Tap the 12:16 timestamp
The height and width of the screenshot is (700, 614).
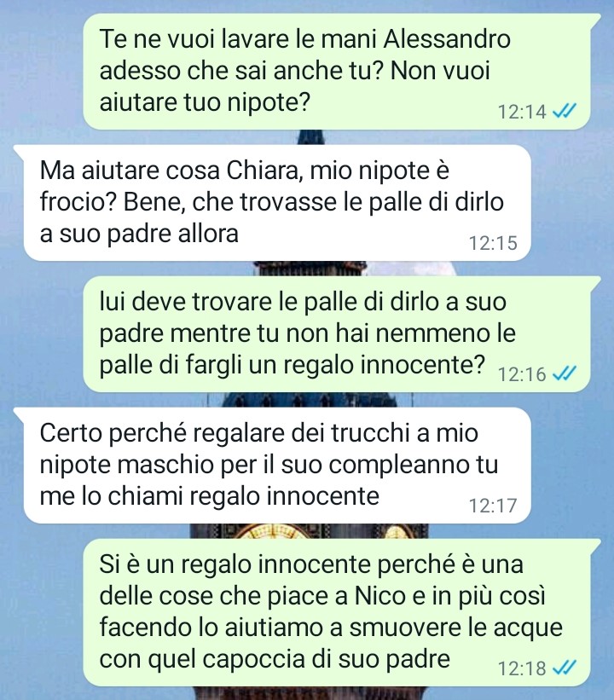(x=522, y=374)
